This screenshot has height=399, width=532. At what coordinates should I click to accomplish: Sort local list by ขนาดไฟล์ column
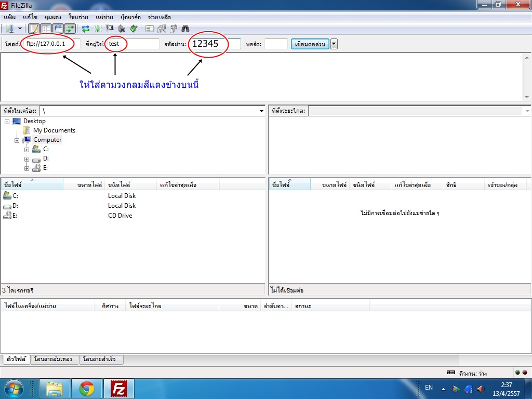[84, 185]
